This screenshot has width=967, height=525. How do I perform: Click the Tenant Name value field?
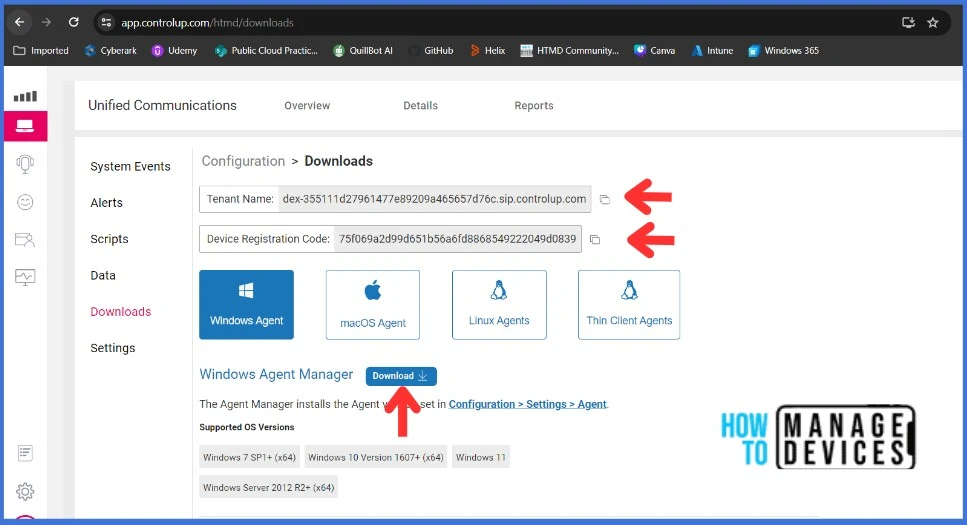(434, 199)
